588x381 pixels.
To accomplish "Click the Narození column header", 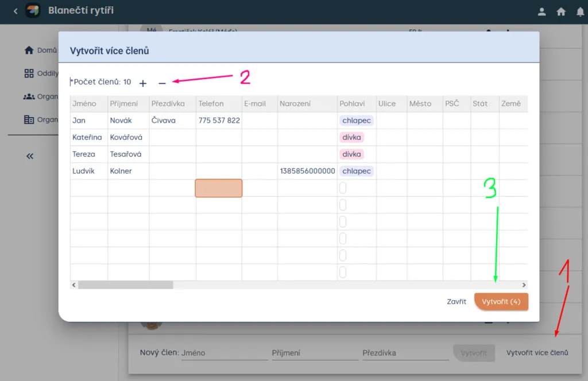I will point(307,104).
